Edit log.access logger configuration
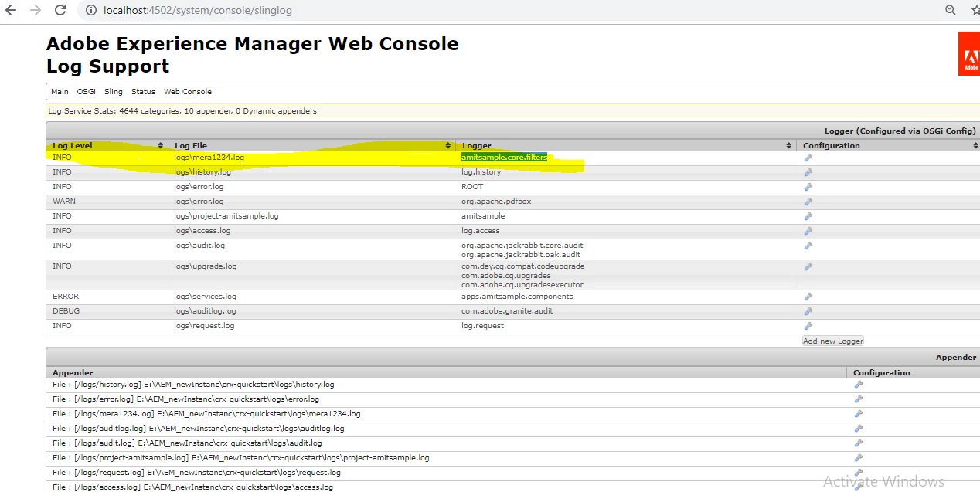This screenshot has width=980, height=492. coord(808,231)
